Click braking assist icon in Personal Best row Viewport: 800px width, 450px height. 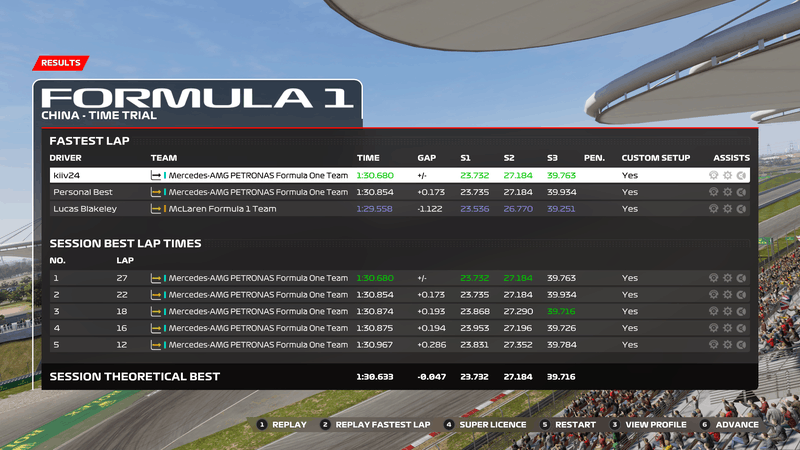click(713, 192)
